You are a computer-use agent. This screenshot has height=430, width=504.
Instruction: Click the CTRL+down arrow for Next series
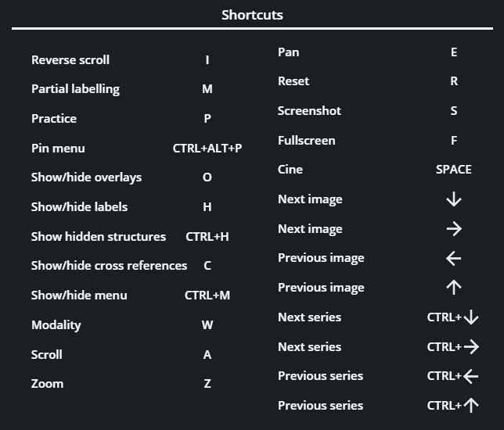pos(453,317)
